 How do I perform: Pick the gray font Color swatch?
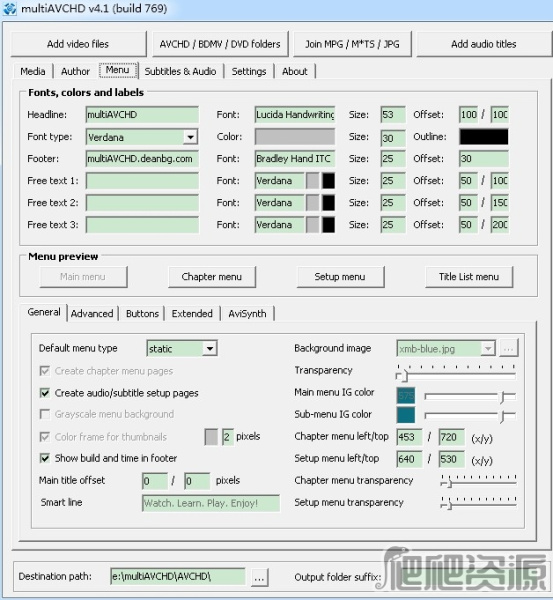tap(295, 137)
